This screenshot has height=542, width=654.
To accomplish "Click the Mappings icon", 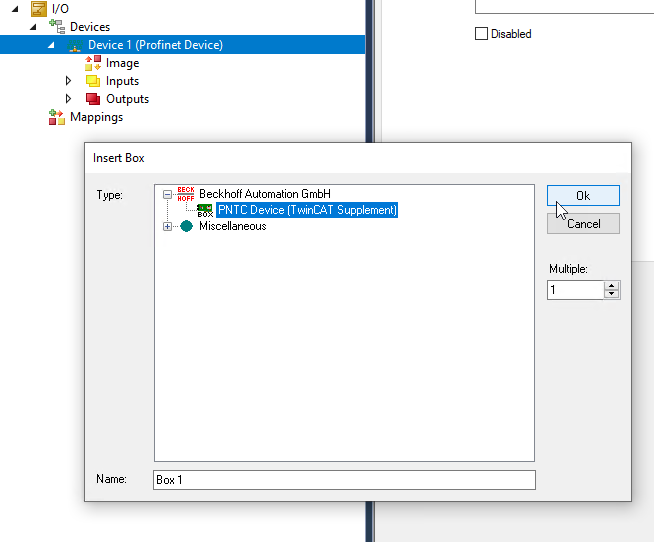I will (x=57, y=117).
